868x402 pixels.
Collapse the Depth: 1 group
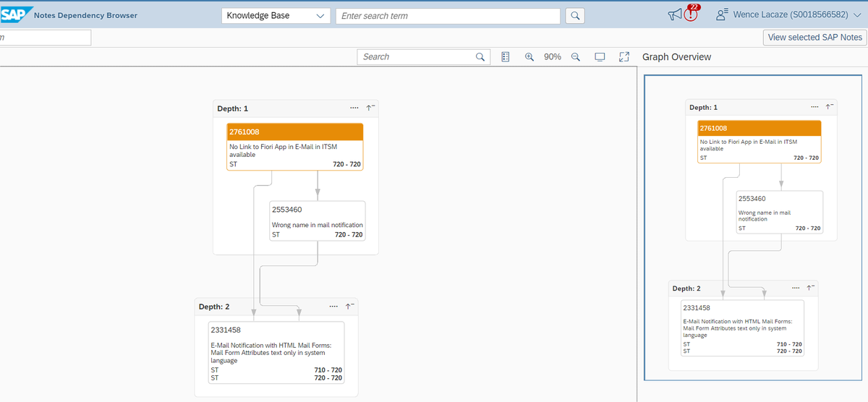point(370,108)
